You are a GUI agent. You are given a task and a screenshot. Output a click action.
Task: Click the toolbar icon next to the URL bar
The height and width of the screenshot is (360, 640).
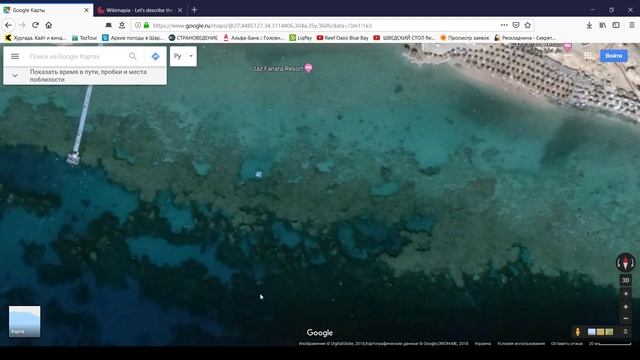pos(122,25)
